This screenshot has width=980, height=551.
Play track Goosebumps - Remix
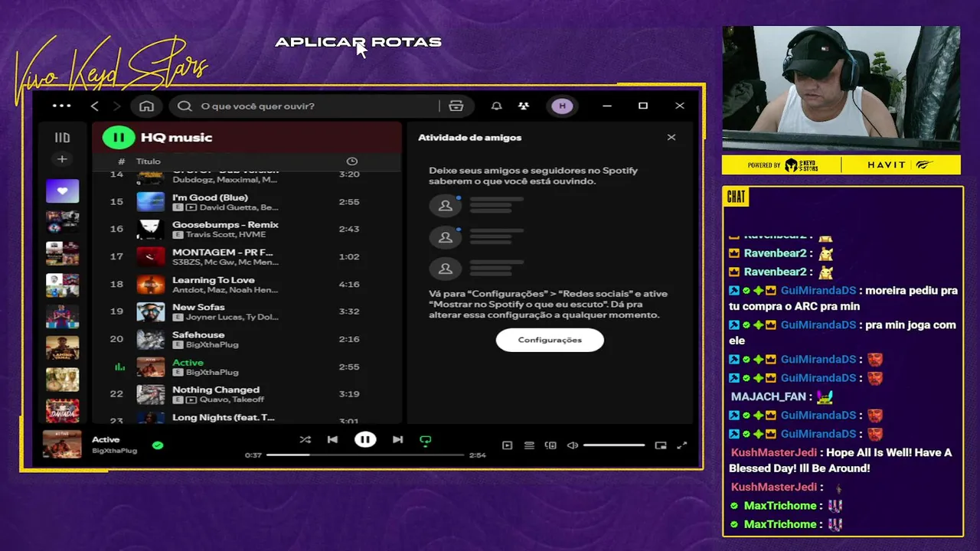click(x=245, y=229)
